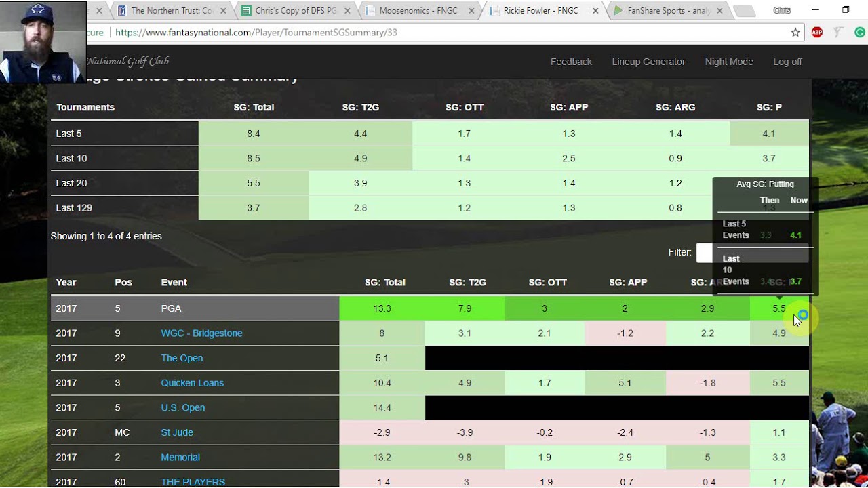
Task: Click the webcam video thumbnail
Action: (43, 41)
